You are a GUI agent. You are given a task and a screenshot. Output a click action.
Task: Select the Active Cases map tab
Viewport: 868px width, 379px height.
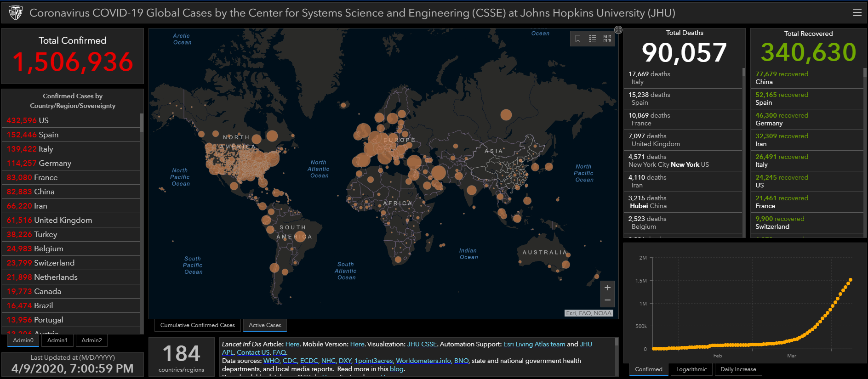click(x=265, y=325)
